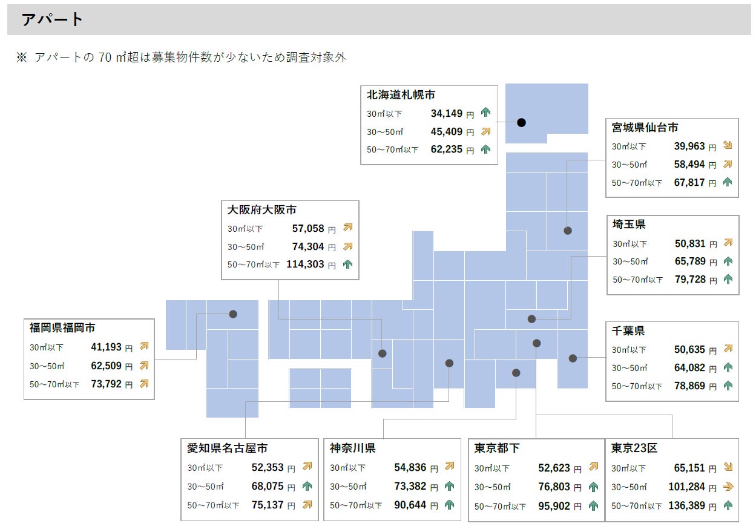Viewport: 756px width, 532px height.
Task: Select the 福岡県福岡市 title
Action: (62, 328)
